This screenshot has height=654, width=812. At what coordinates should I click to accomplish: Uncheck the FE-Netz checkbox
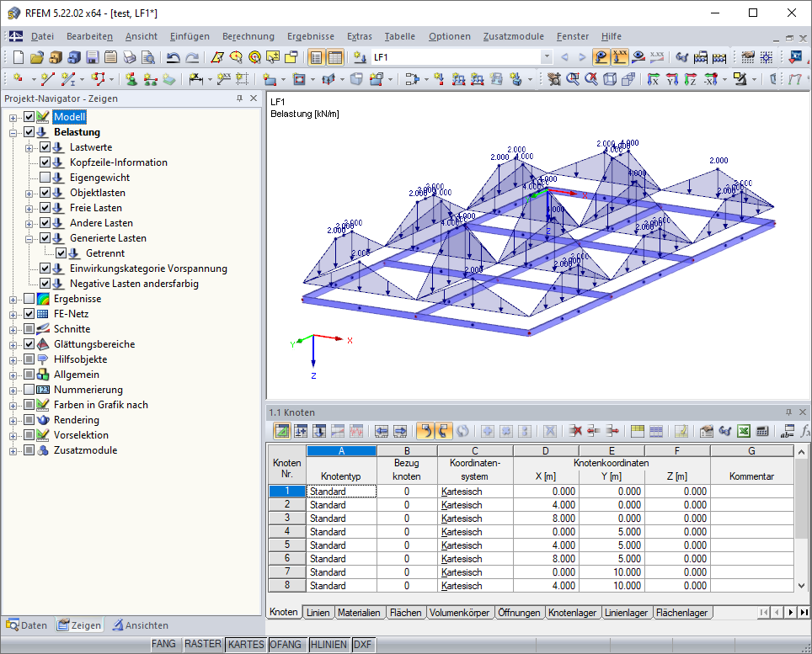click(29, 314)
